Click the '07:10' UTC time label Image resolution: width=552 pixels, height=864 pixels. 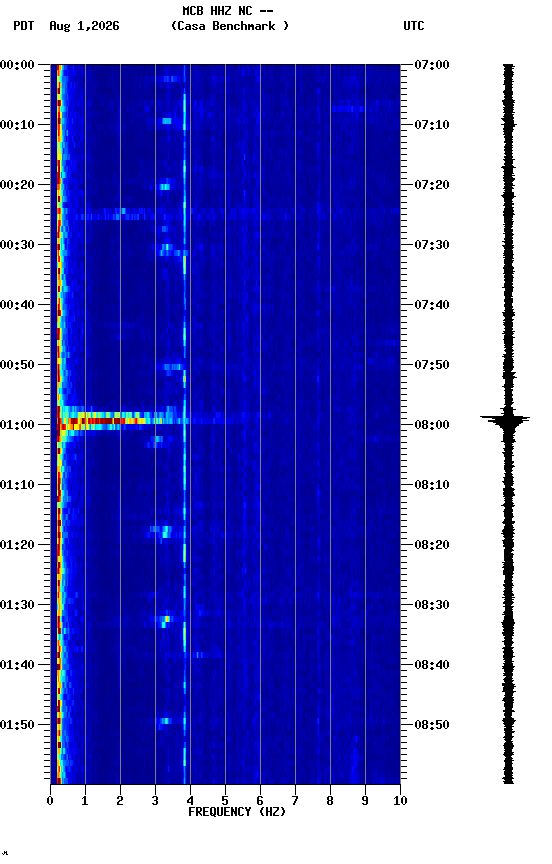pos(432,125)
